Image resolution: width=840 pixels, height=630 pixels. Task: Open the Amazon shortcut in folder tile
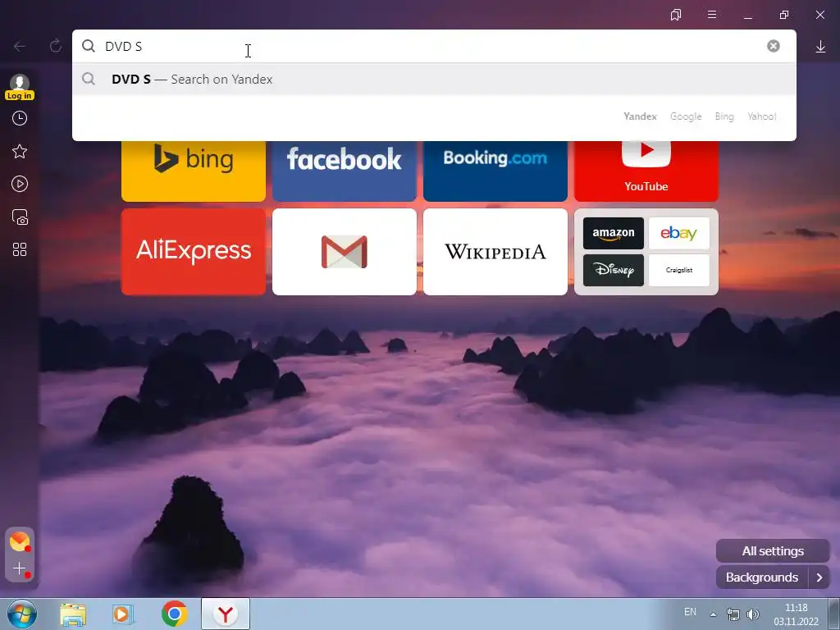coord(614,234)
